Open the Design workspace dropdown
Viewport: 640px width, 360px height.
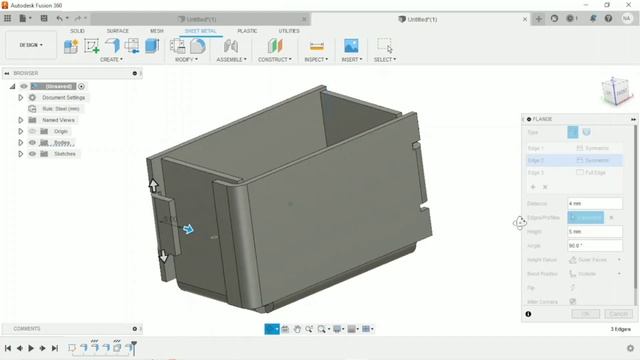click(x=31, y=45)
